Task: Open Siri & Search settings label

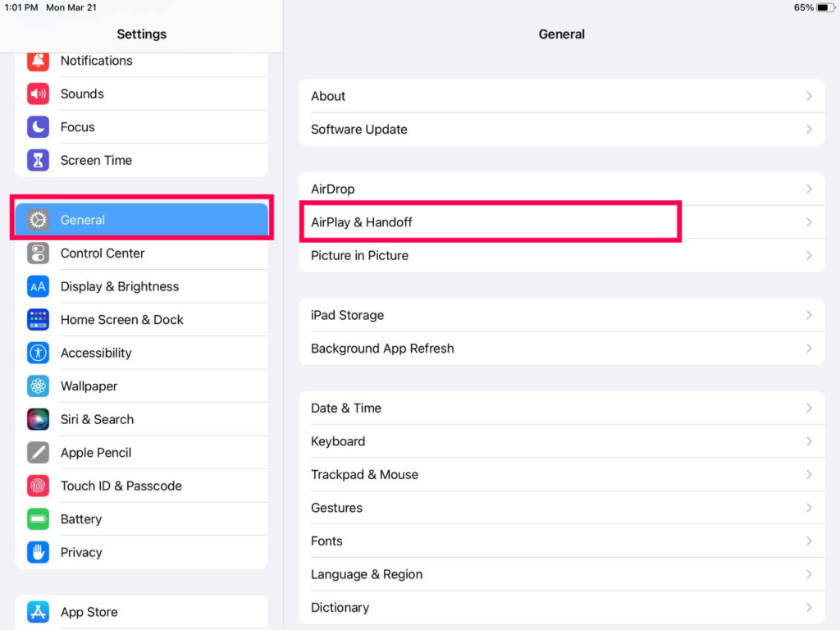Action: pos(97,419)
